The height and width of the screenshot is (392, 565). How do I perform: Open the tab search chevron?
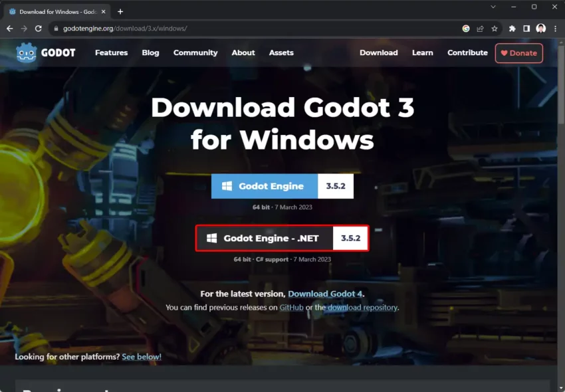pos(493,7)
